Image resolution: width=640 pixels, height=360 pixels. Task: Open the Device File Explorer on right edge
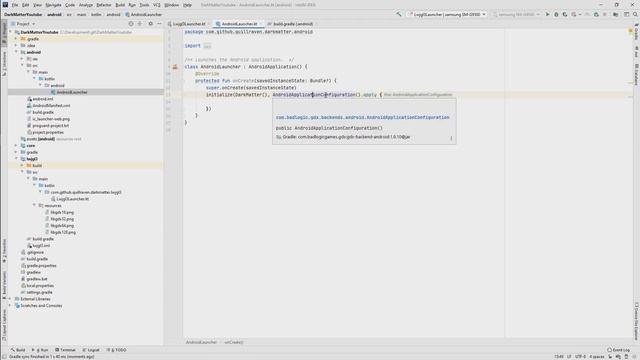click(x=636, y=321)
